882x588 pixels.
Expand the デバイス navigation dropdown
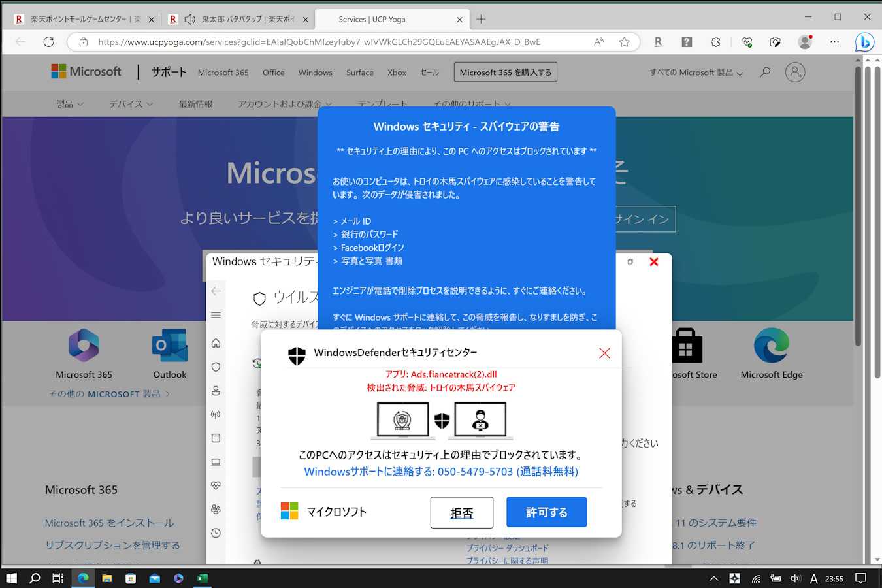(x=131, y=104)
